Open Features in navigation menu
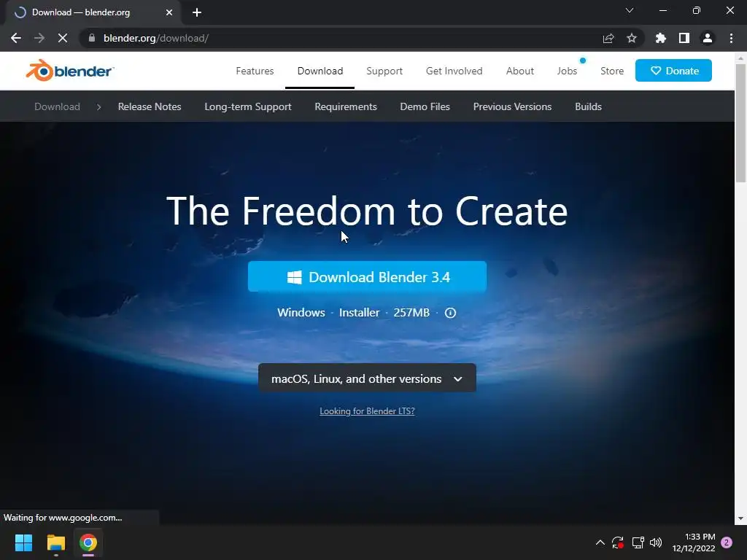Viewport: 747px width, 560px height. (x=255, y=71)
